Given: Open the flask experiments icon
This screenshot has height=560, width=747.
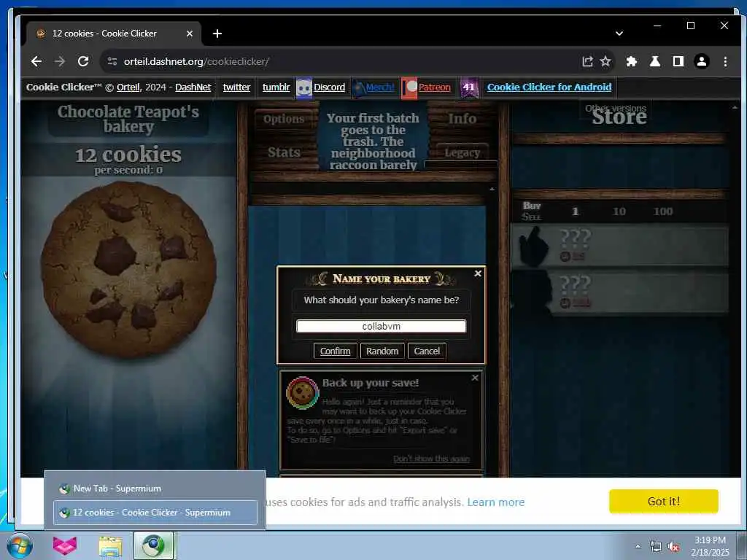Looking at the screenshot, I should click(655, 61).
